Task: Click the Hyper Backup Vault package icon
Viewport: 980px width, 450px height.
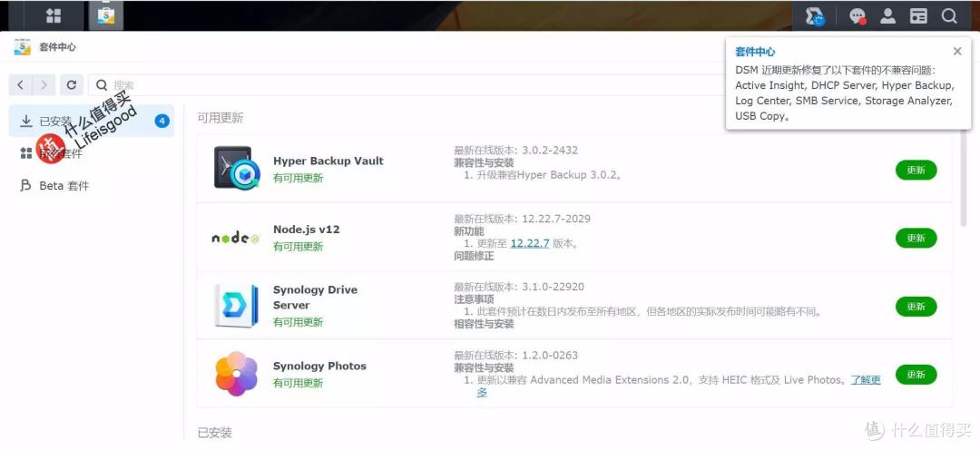Action: point(236,168)
